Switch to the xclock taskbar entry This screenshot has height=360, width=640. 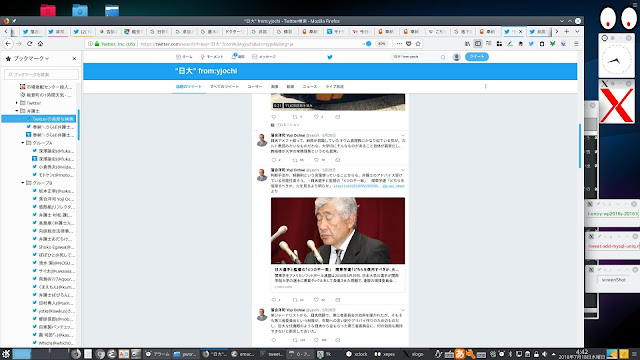pos(356,354)
